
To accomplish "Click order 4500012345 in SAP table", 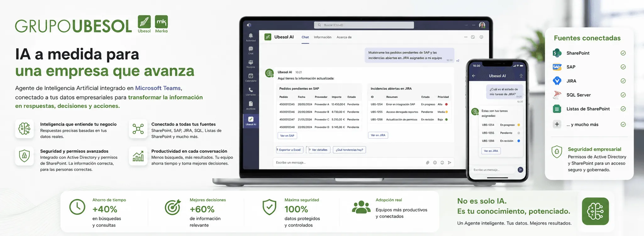I will pyautogui.click(x=287, y=104).
